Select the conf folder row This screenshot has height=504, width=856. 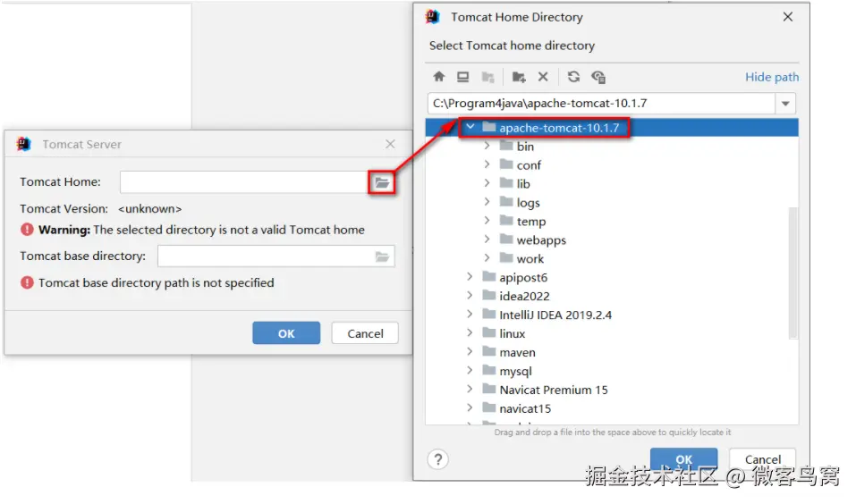[x=612, y=164]
